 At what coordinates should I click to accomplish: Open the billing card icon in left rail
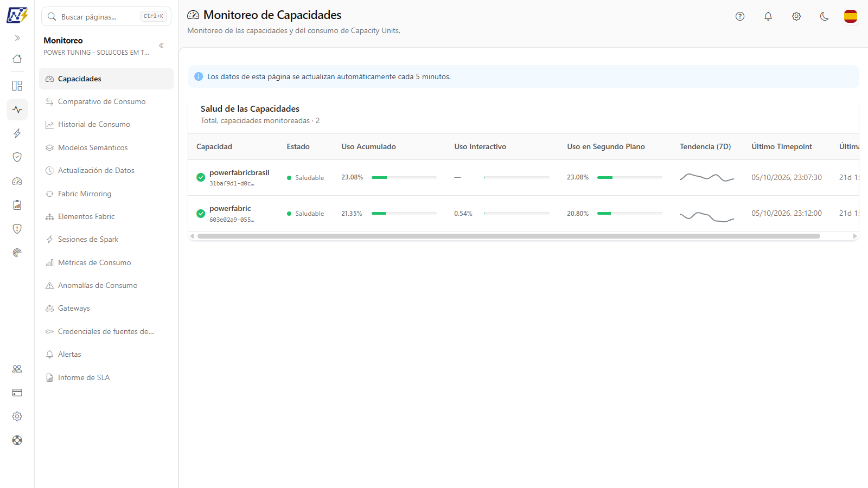[17, 393]
